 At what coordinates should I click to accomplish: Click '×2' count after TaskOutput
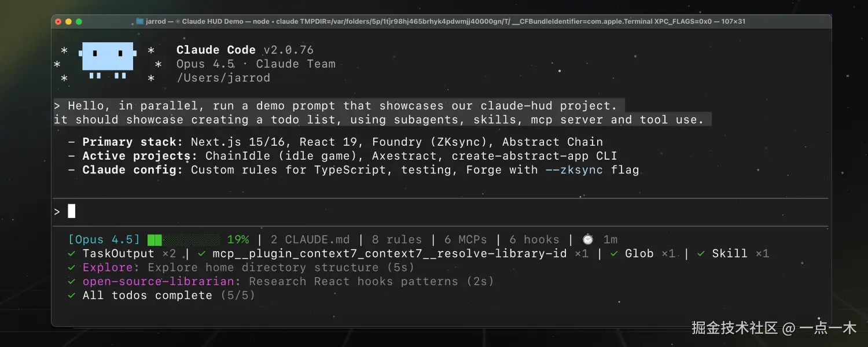click(169, 254)
